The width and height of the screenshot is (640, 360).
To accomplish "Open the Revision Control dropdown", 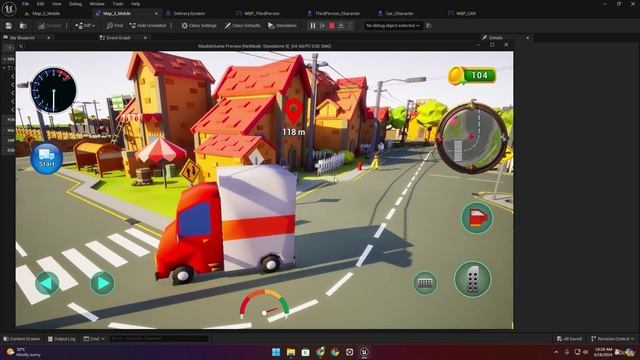I will [612, 339].
